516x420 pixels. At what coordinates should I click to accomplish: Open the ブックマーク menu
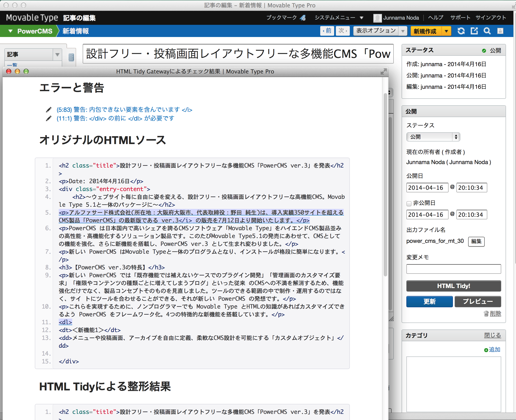point(281,18)
